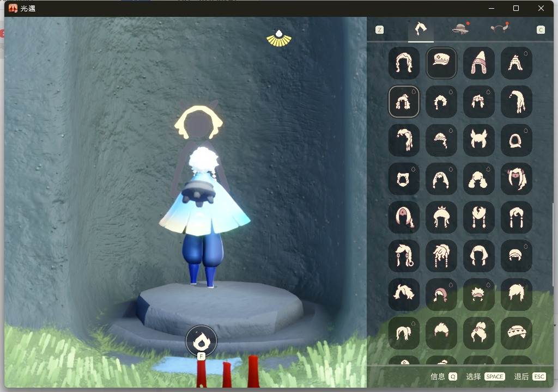Select the cat-ear hood hairstyle
Viewport: 558px width, 392px height.
[x=404, y=179]
